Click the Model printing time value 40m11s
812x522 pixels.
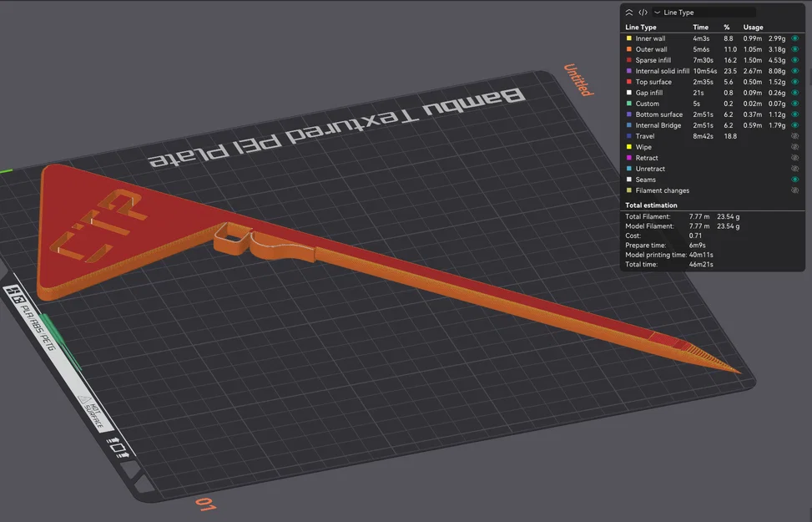(701, 255)
